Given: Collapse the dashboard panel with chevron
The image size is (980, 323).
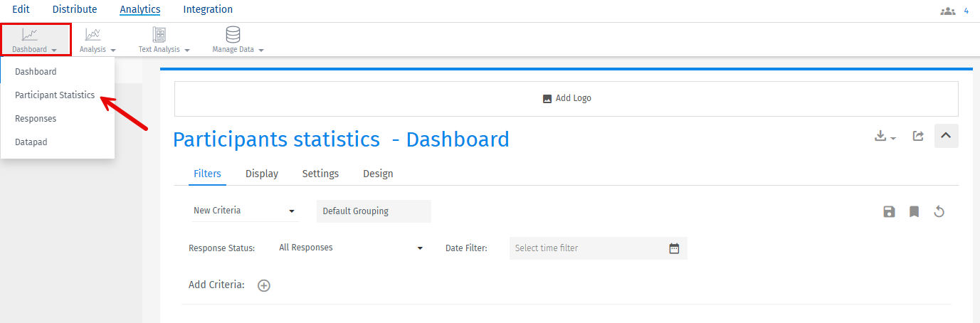Looking at the screenshot, I should click(946, 136).
